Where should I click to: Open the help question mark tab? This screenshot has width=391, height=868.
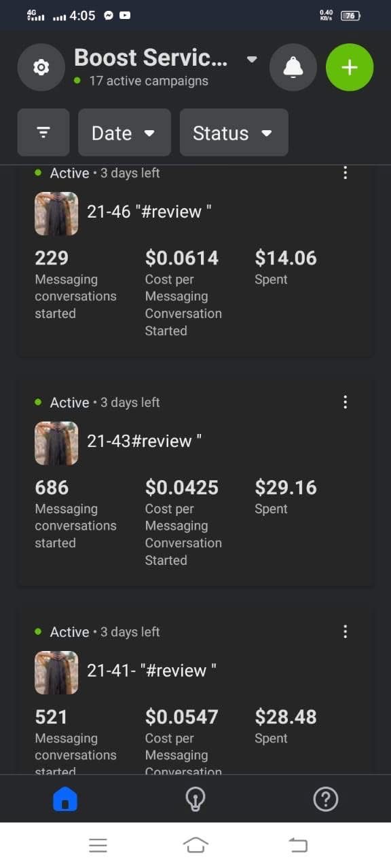pyautogui.click(x=326, y=800)
